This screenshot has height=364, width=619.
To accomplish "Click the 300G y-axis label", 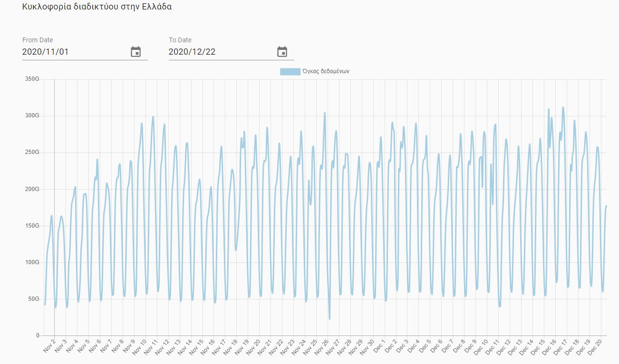I will [x=31, y=115].
